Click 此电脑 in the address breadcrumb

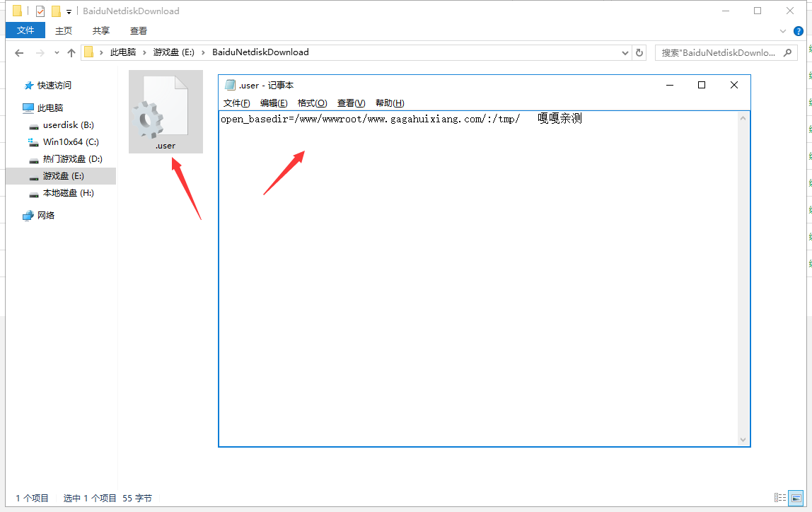(x=122, y=52)
